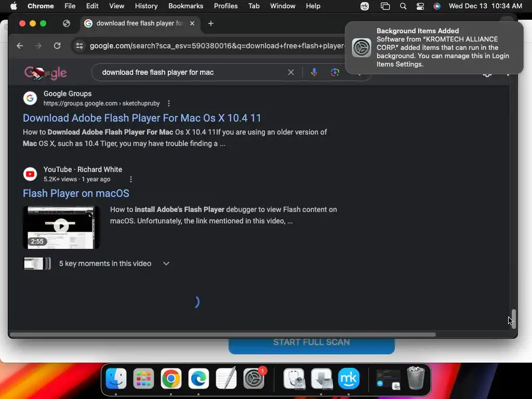
Task: View site information icon in address bar
Action: (x=79, y=46)
